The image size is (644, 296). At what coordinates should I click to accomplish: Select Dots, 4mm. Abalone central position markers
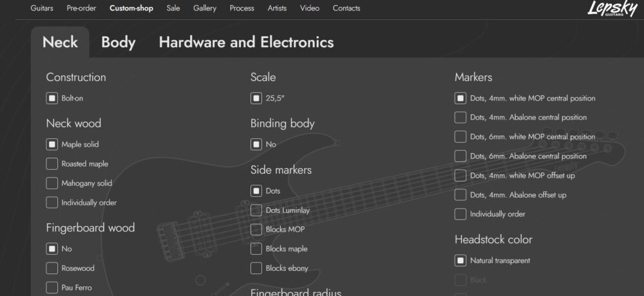point(460,118)
